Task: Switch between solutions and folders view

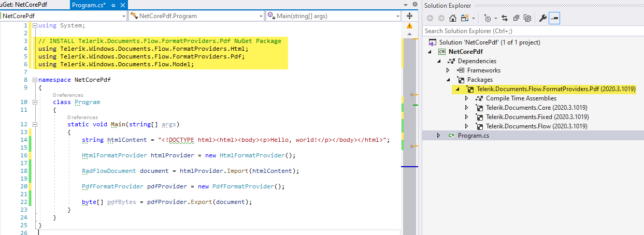Action: pos(464,19)
